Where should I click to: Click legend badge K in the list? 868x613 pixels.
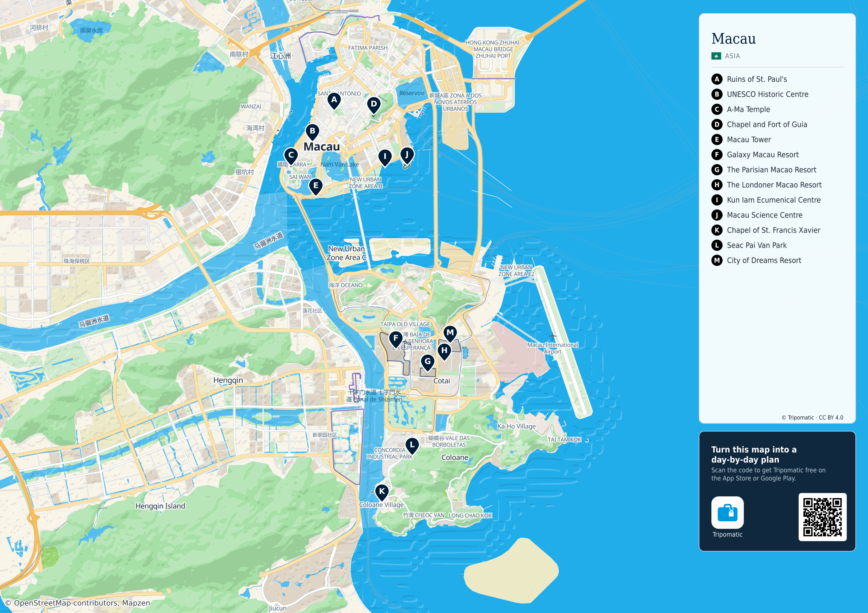click(x=717, y=230)
